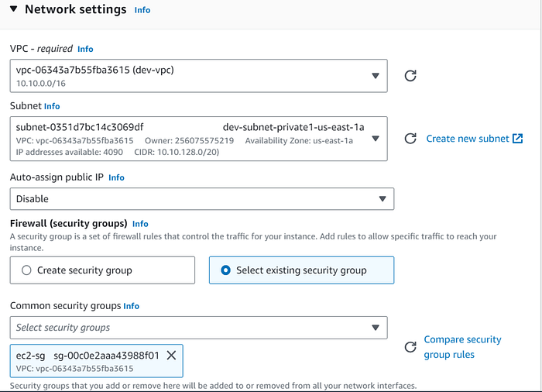
Task: Remove the ec2-sg security group
Action: click(x=172, y=355)
